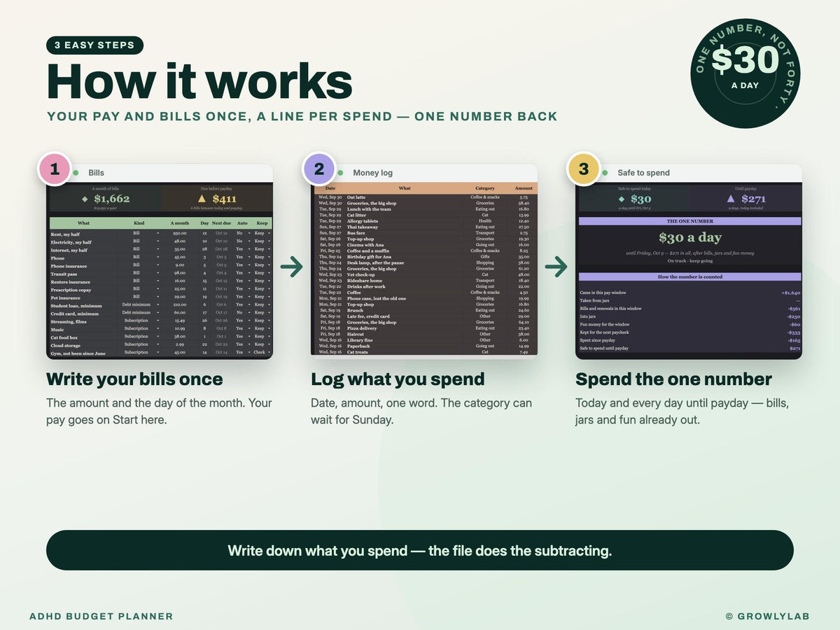The width and height of the screenshot is (840, 630).
Task: Open the Auto dropdown in the Electricity row
Action: point(248,241)
